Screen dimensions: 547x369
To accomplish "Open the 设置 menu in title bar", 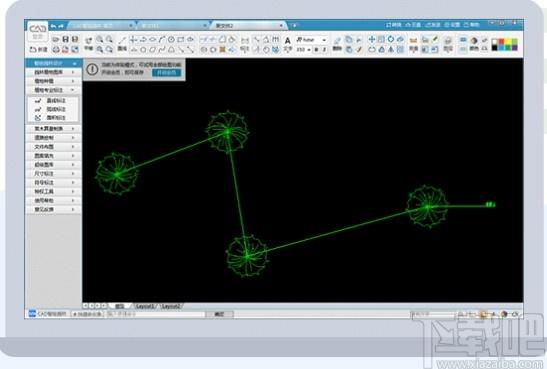I will (452, 25).
